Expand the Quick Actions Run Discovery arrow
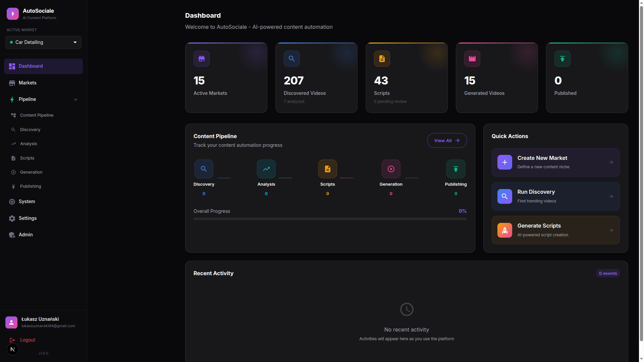This screenshot has height=362, width=644. 611,196
